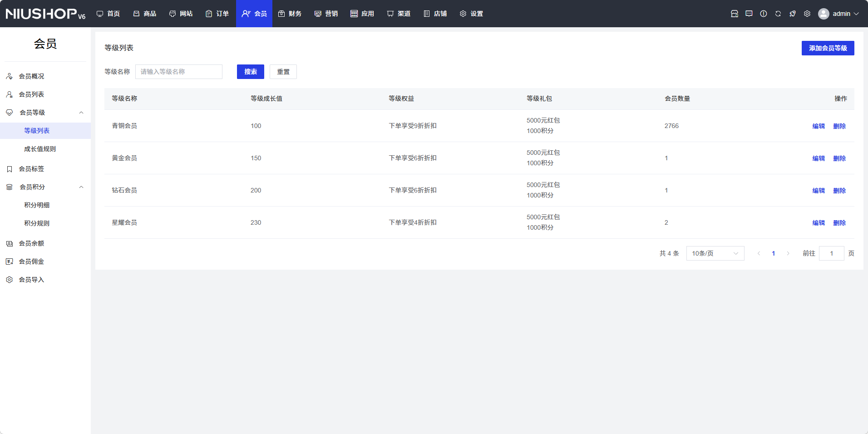This screenshot has width=868, height=434.
Task: Click the NIUSHOP V6 logo
Action: tap(45, 14)
